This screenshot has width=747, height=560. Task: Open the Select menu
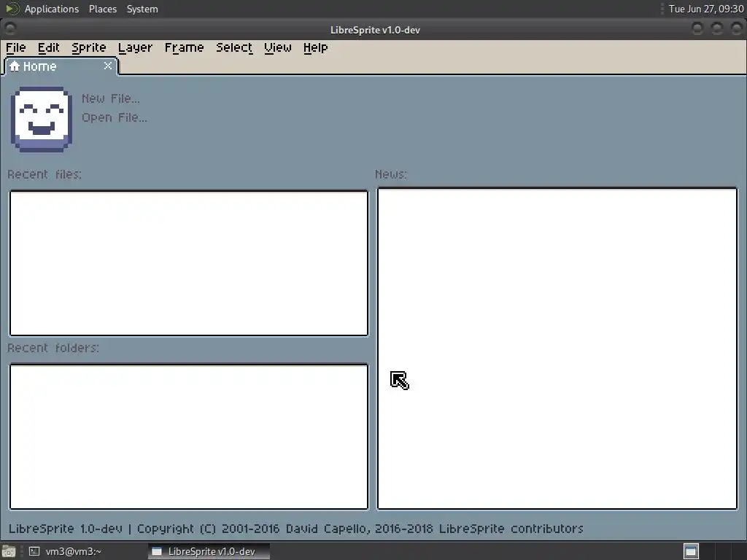(234, 47)
